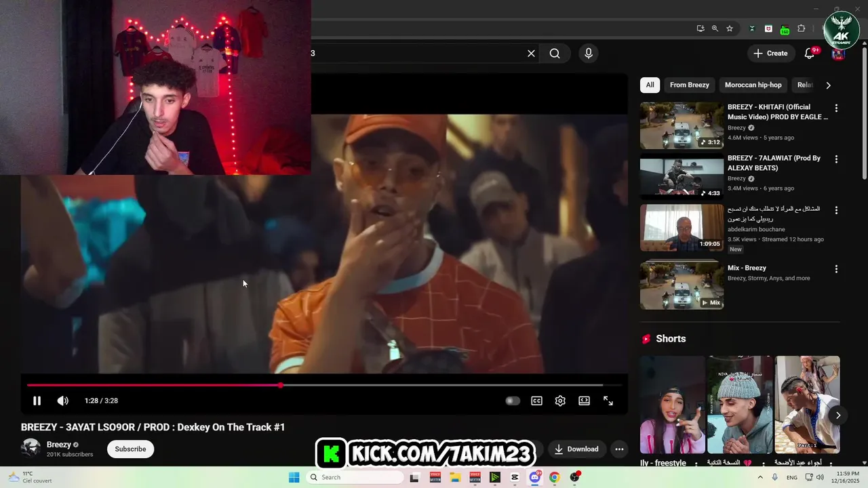
Task: Select the Moroccan hip-hop filter chip
Action: [753, 85]
